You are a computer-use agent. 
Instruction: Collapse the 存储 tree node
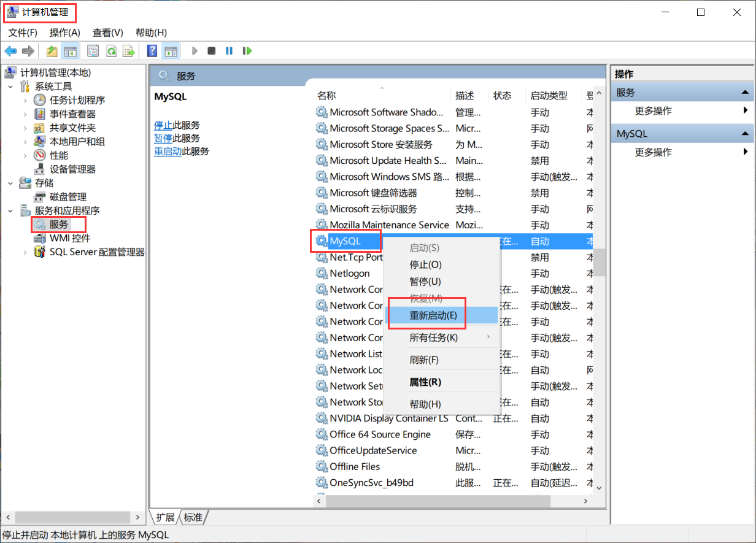pyautogui.click(x=10, y=183)
